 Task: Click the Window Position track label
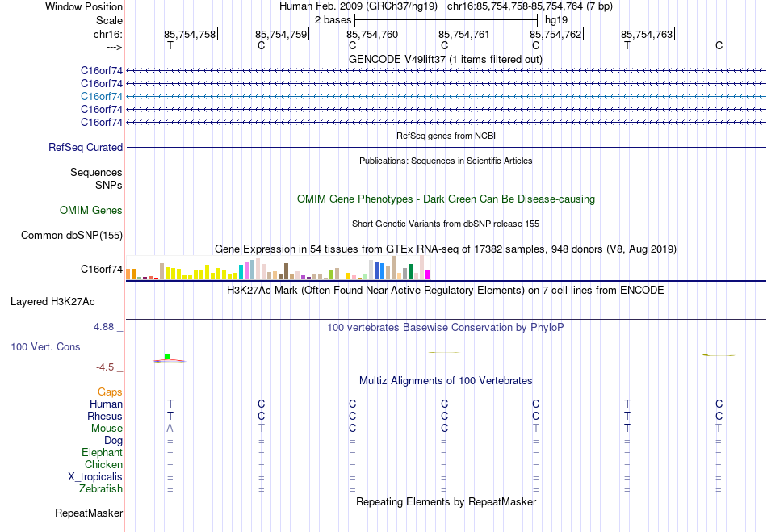84,6
